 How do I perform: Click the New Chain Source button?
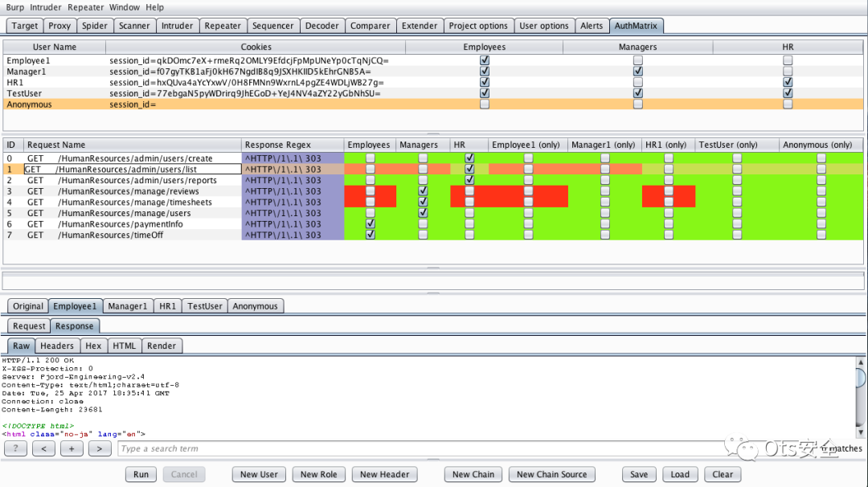[x=551, y=474]
